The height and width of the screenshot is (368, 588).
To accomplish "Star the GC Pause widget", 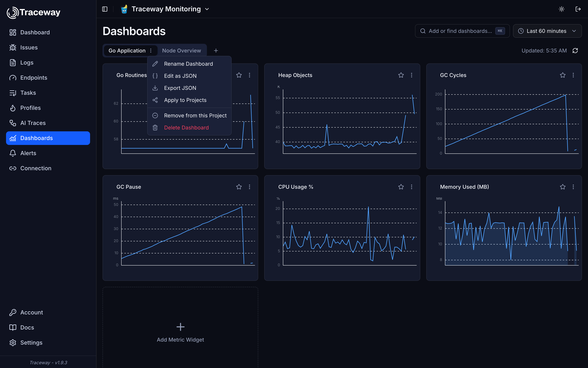I will coord(239,187).
